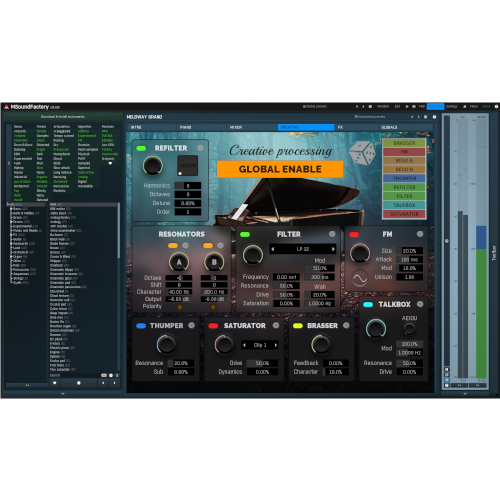Open TALKBOX module settings gear

click(420, 304)
